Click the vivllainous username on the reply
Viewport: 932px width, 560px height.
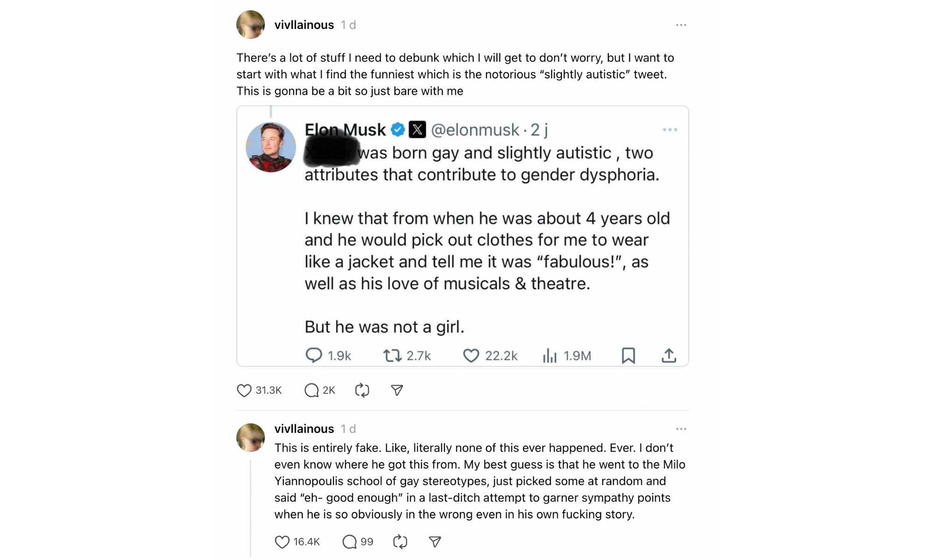[x=304, y=429]
